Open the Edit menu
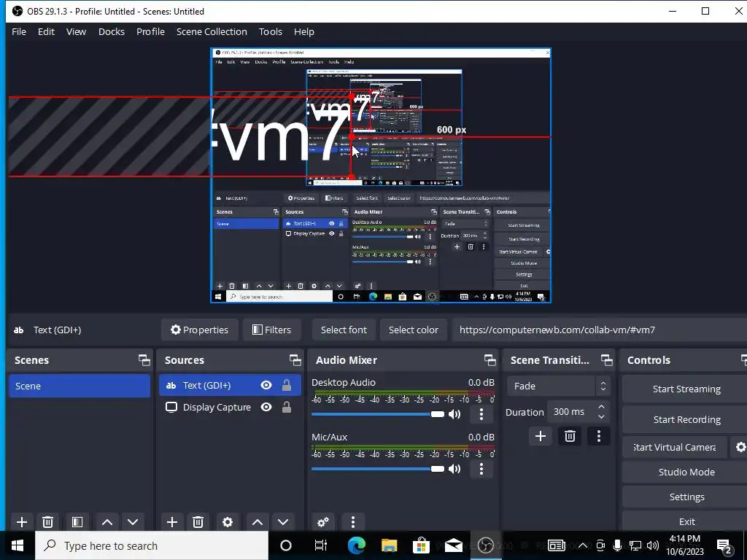The image size is (747, 560). click(46, 31)
